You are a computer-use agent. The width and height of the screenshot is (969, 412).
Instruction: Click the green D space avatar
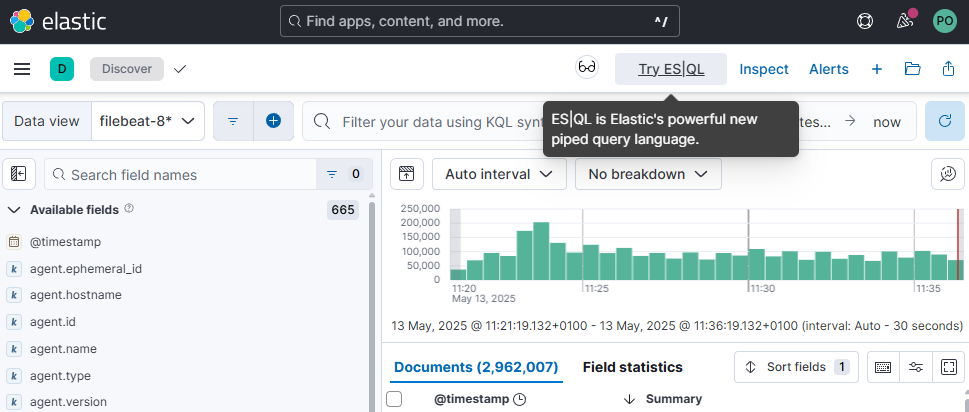click(x=62, y=69)
